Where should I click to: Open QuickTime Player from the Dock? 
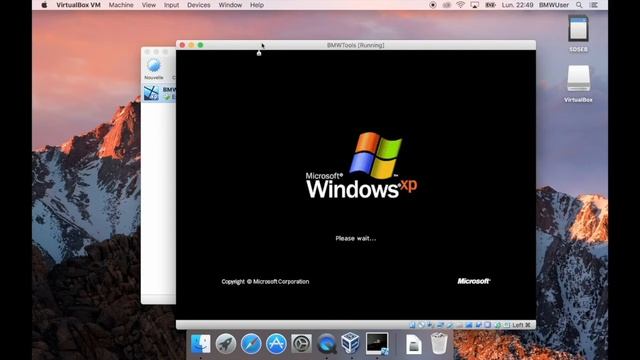click(x=327, y=344)
